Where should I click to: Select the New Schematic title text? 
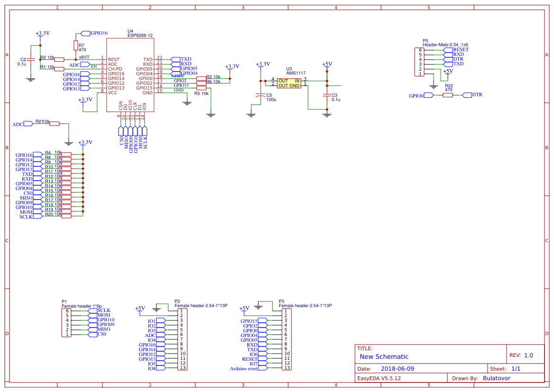(384, 357)
